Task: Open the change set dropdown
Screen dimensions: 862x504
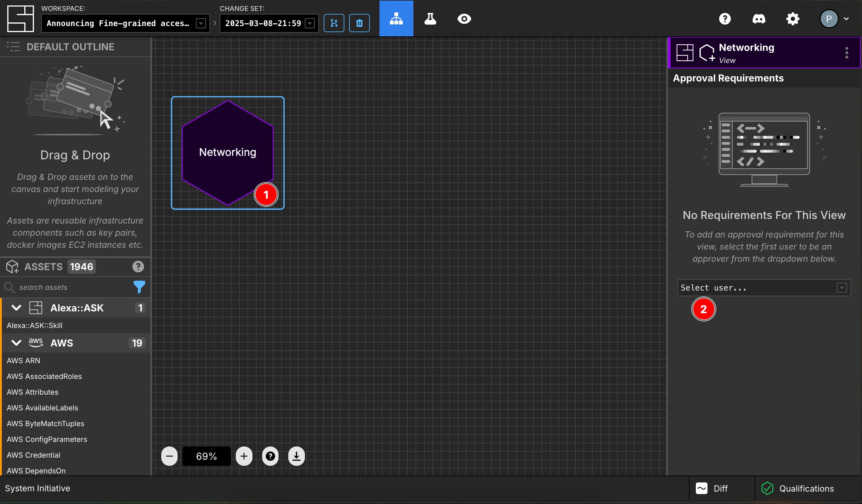Action: click(269, 23)
